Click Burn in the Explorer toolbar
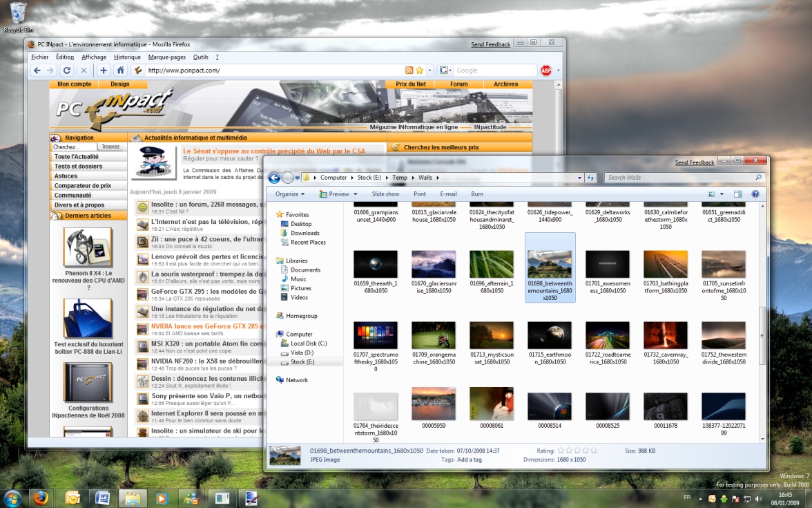The image size is (812, 508). [x=477, y=194]
